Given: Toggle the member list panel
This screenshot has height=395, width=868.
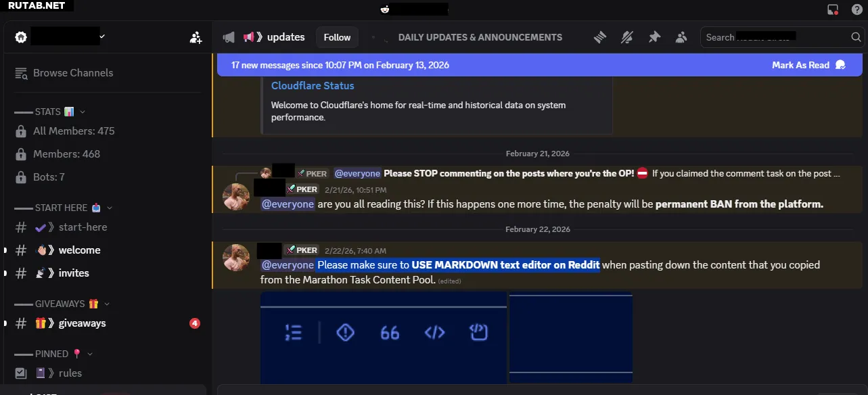Looking at the screenshot, I should 681,37.
